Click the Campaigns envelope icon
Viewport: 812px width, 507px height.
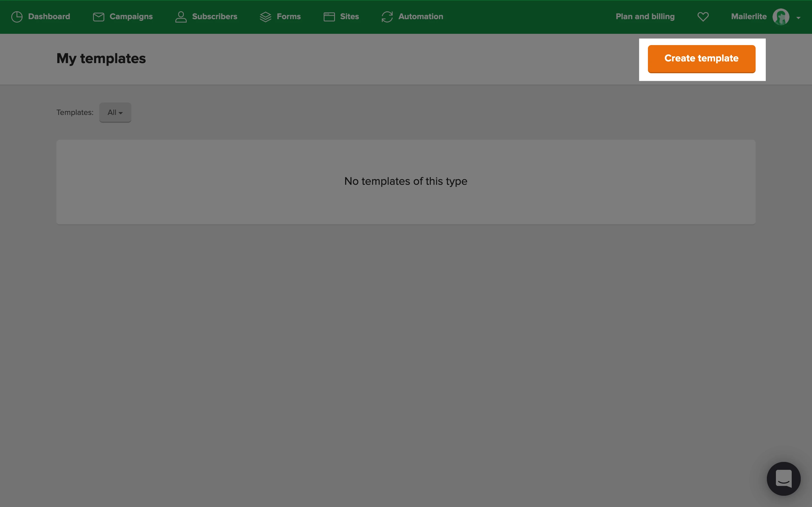coord(98,17)
